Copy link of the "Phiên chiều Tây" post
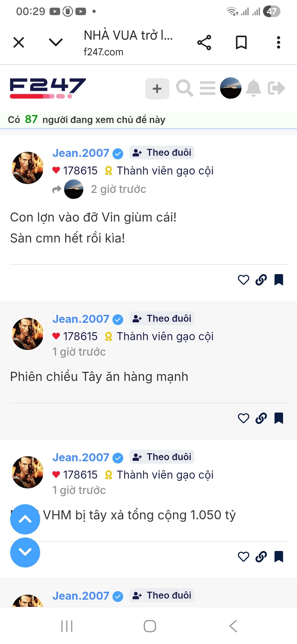The image size is (297, 644). click(261, 418)
